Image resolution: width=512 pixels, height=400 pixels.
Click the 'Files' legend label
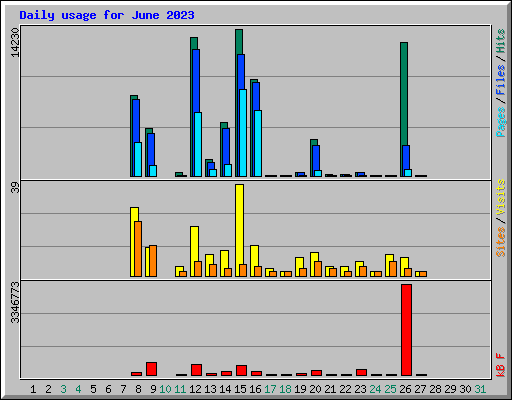(x=501, y=80)
